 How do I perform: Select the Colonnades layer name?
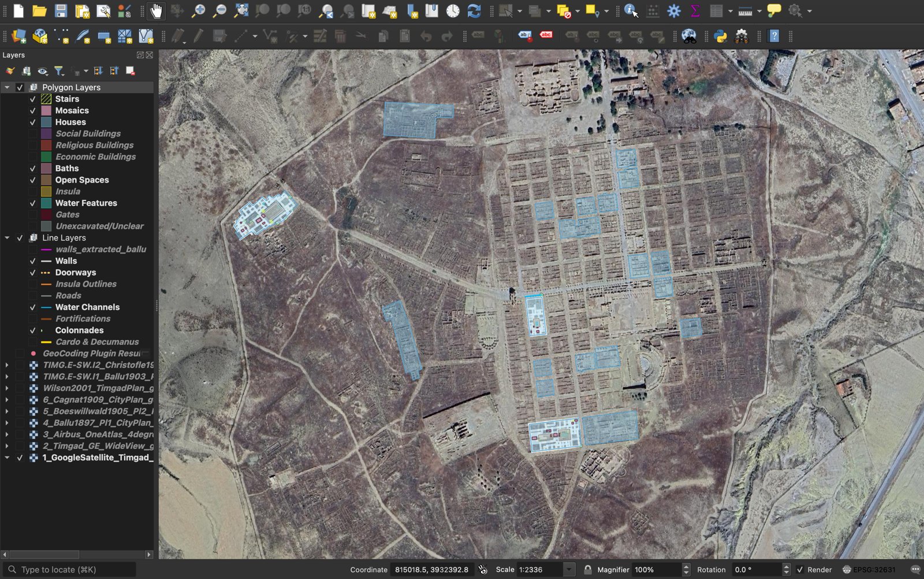79,330
